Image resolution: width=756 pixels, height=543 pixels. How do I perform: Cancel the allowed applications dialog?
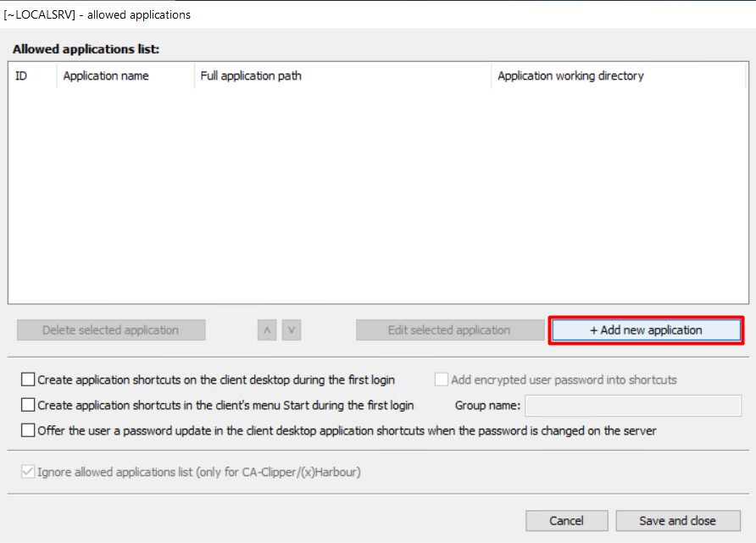click(x=566, y=521)
